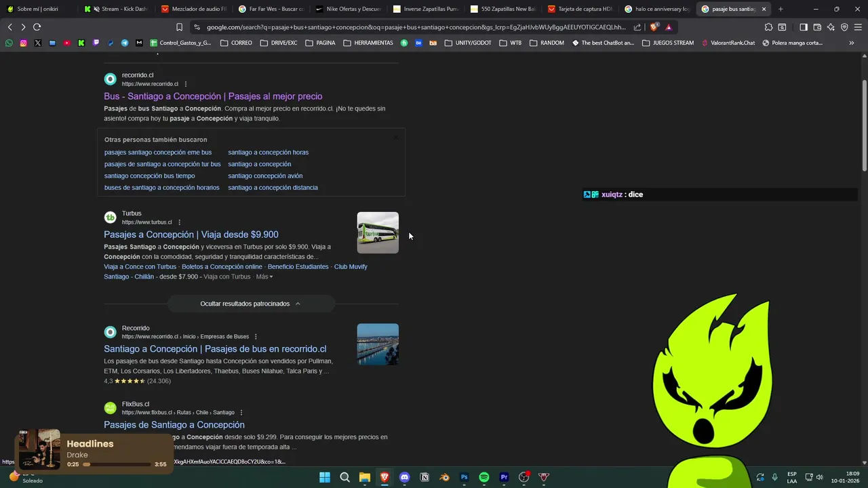Launch Blender from the taskbar
Screen dimensions: 868x488
(x=445, y=477)
